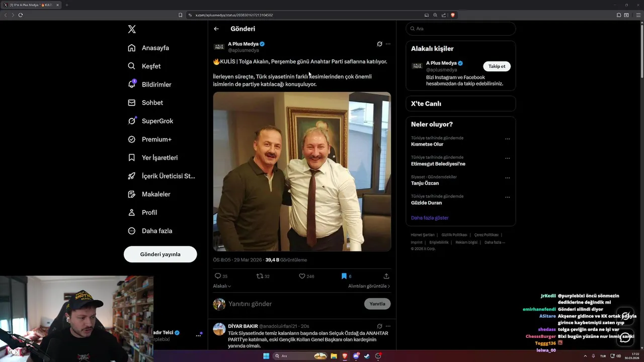Click the Grok icon on the post
The image size is (644, 362).
coord(379,44)
